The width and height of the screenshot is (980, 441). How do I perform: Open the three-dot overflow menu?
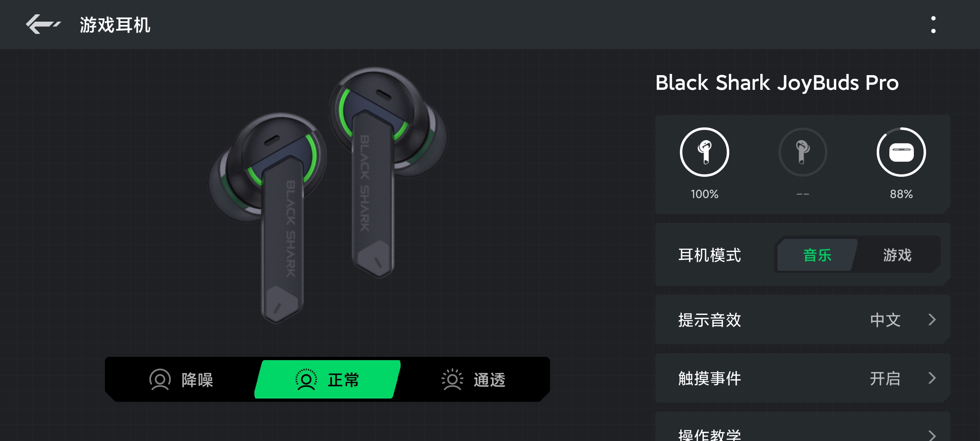[x=933, y=24]
